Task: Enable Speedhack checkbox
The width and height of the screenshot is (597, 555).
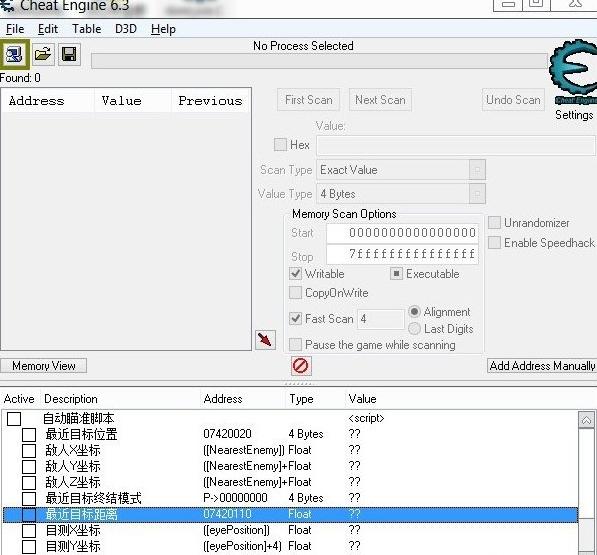Action: tap(494, 242)
